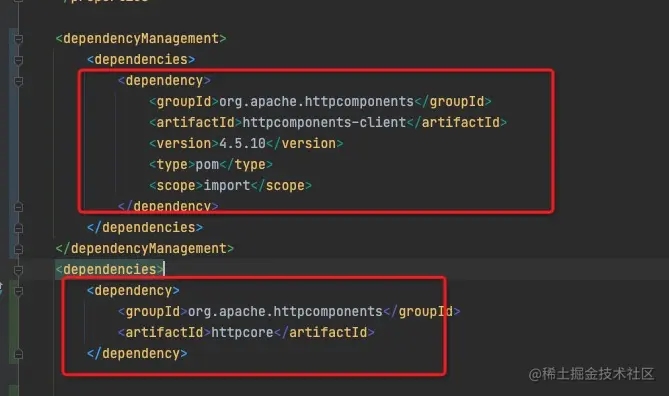Screen dimensions: 669x396
Task: Click the </dependencies> closing tag text
Action: point(145,227)
